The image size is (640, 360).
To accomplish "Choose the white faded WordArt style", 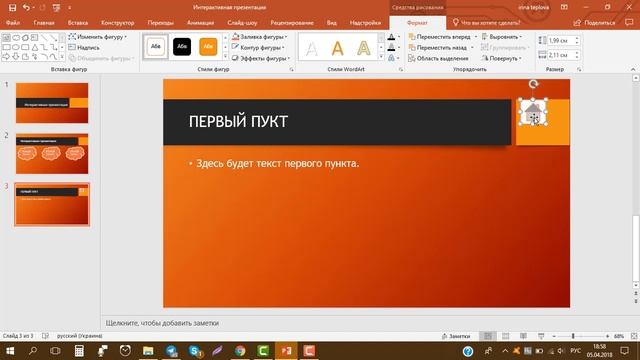I will [x=311, y=49].
